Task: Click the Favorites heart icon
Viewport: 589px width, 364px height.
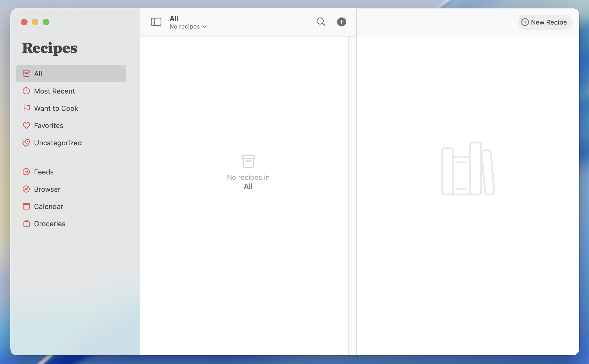Action: 26,125
